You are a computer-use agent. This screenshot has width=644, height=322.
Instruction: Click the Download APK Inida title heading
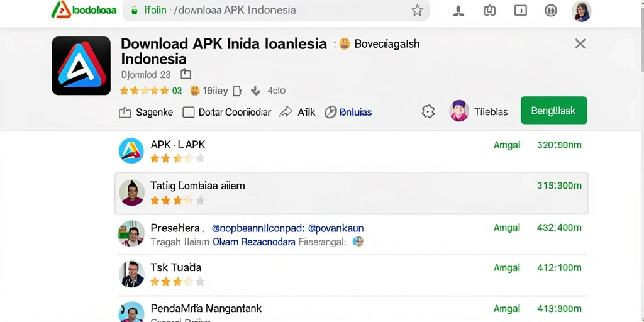click(224, 51)
